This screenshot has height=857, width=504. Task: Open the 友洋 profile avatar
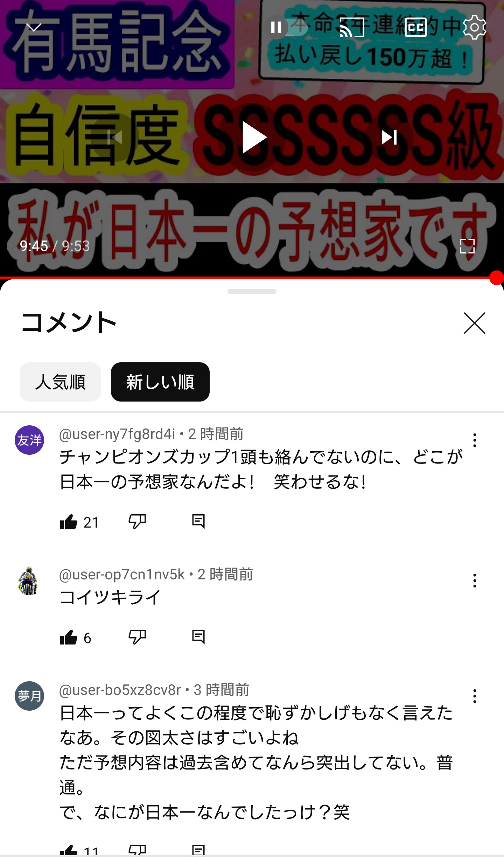tap(29, 440)
